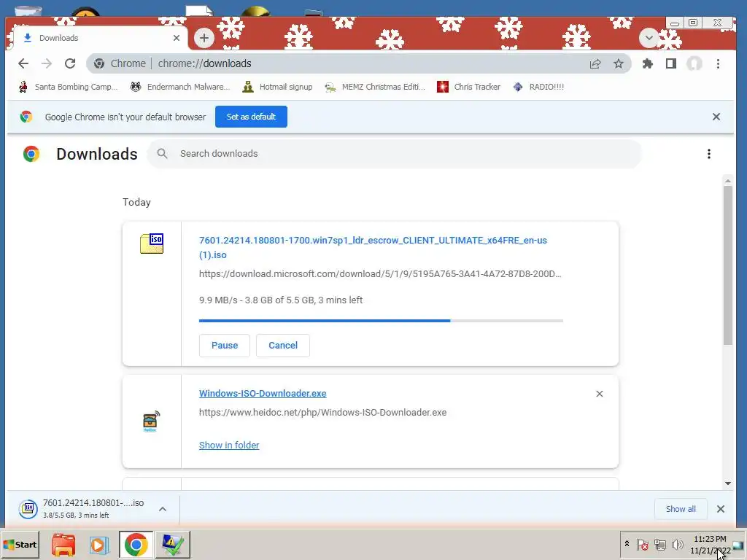
Task: Open Endermanch Malware bookmark
Action: (181, 87)
